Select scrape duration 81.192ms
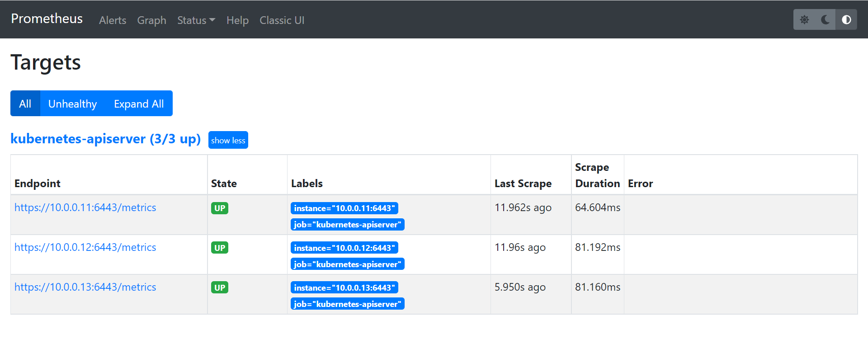This screenshot has height=344, width=868. 598,247
